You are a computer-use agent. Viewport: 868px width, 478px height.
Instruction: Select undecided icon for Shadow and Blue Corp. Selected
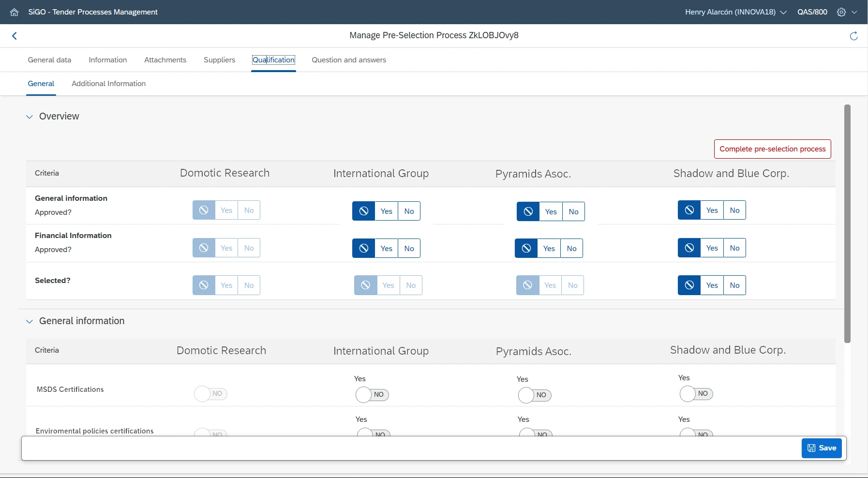(689, 285)
